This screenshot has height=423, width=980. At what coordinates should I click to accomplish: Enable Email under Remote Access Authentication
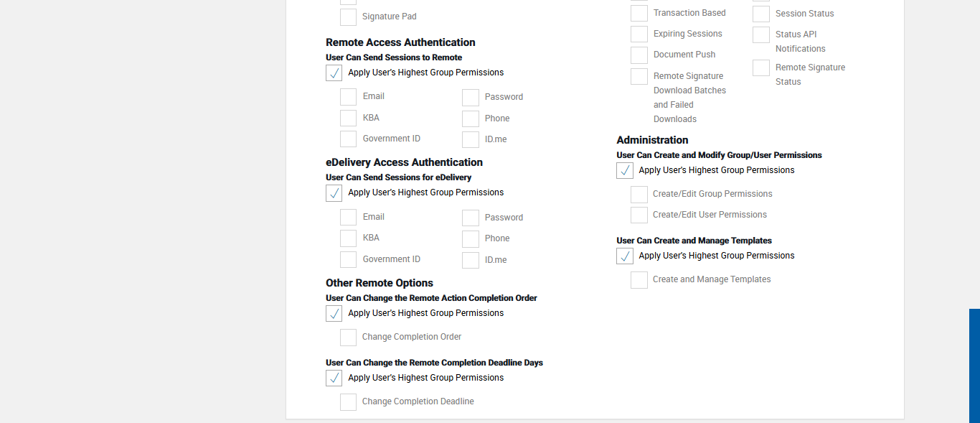348,97
